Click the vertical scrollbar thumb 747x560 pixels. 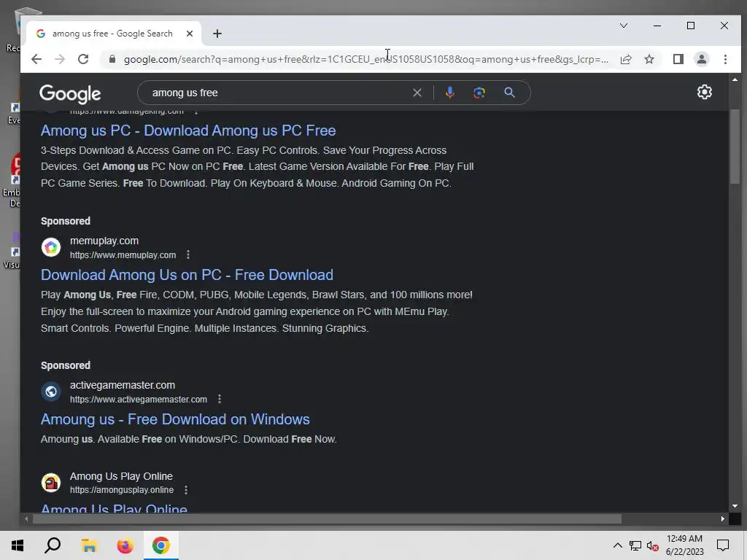(735, 146)
